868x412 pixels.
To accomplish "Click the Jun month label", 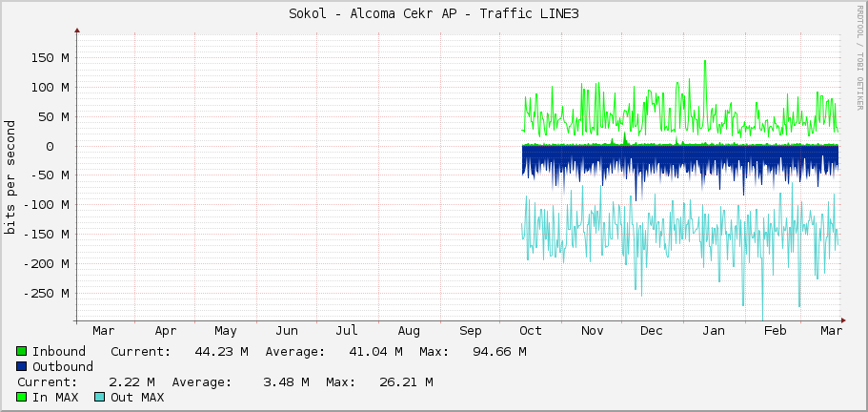I will click(287, 331).
